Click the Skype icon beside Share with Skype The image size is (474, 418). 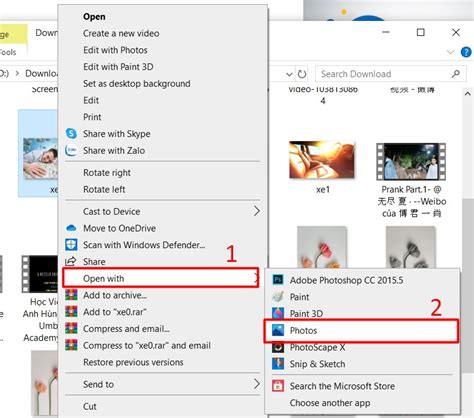71,133
